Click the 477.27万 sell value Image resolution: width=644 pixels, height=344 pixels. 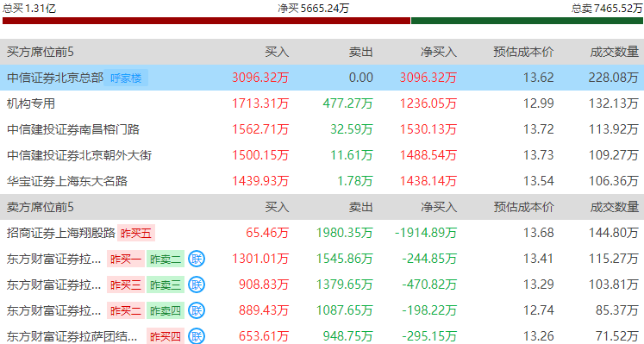tap(348, 103)
